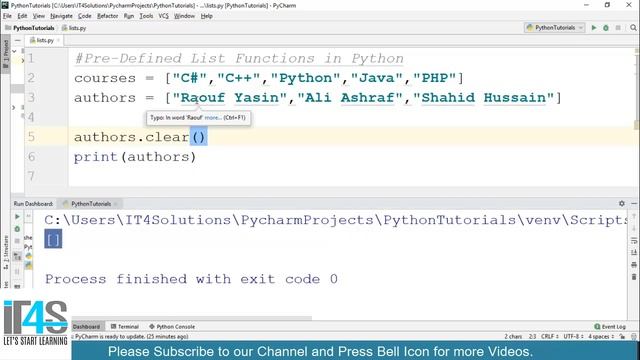
Task: Select the lists.py editor tab
Action: [x=44, y=40]
